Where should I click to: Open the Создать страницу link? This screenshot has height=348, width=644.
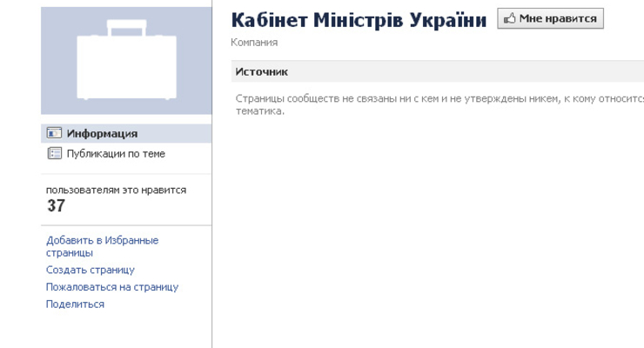click(91, 270)
